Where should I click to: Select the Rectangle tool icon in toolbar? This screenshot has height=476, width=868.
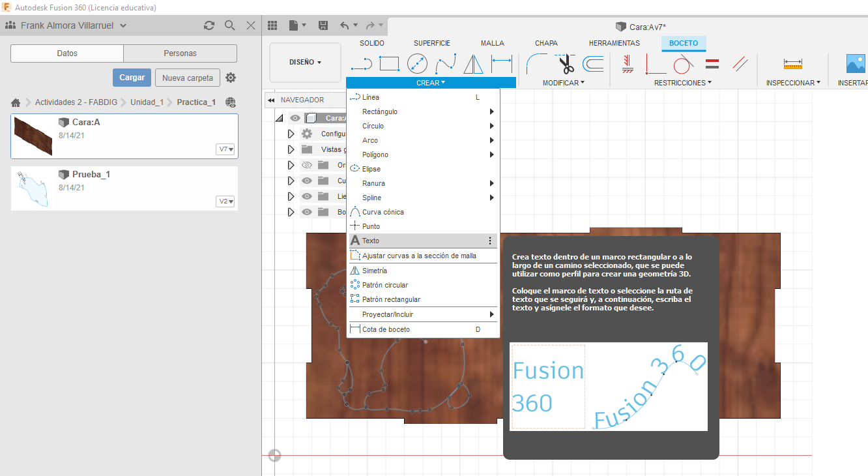389,64
